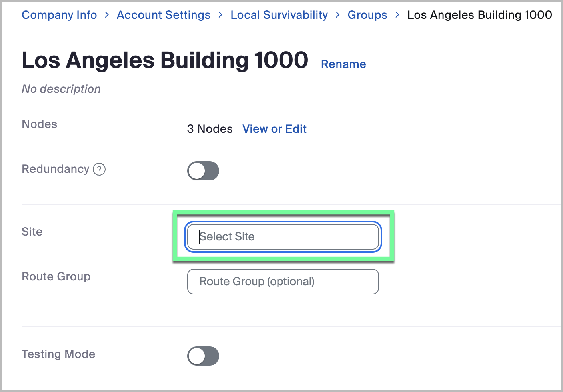Screen dimensions: 563x392
Task: Click the Redundancy help question mark icon
Action: click(x=99, y=169)
